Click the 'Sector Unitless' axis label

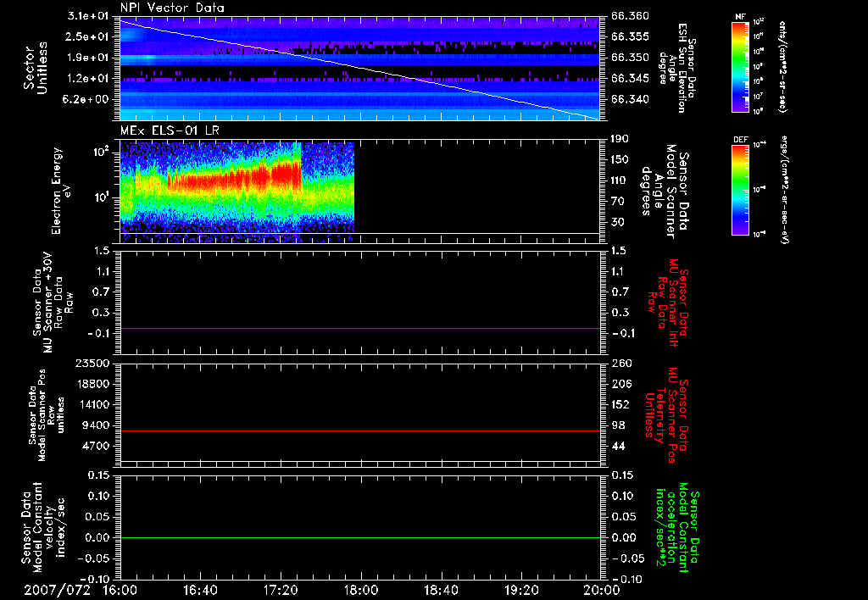click(36, 68)
